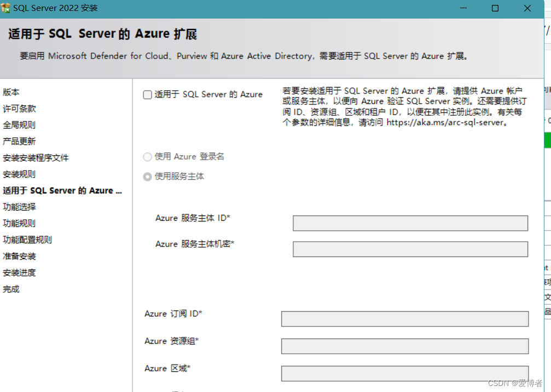Select 使用 Azure 登录名 option
The height and width of the screenshot is (392, 551).
(147, 157)
